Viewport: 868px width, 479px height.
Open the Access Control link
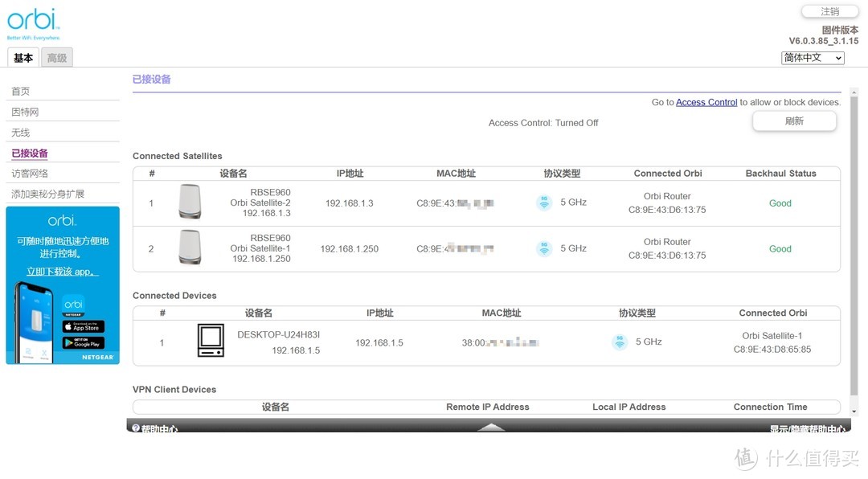click(x=706, y=102)
